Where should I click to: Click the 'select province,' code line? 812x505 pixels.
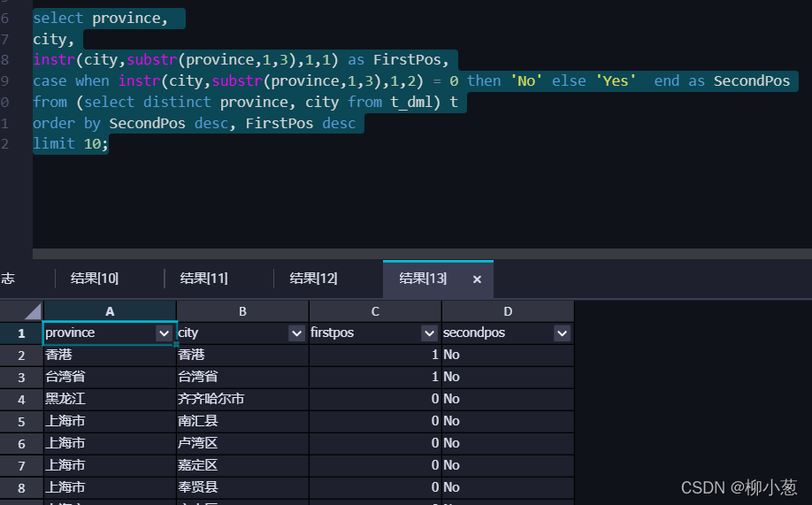pos(100,18)
